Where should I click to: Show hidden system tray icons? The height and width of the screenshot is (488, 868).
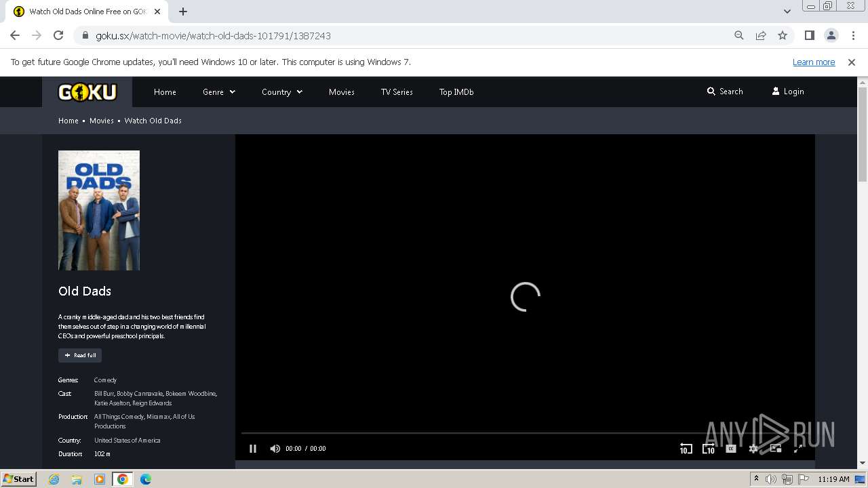click(x=756, y=479)
